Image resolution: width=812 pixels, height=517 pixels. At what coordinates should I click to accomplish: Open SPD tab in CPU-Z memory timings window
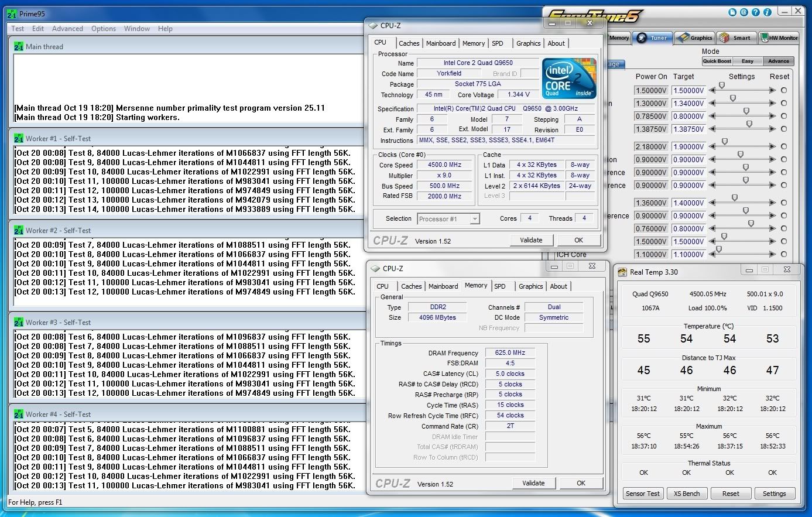500,286
